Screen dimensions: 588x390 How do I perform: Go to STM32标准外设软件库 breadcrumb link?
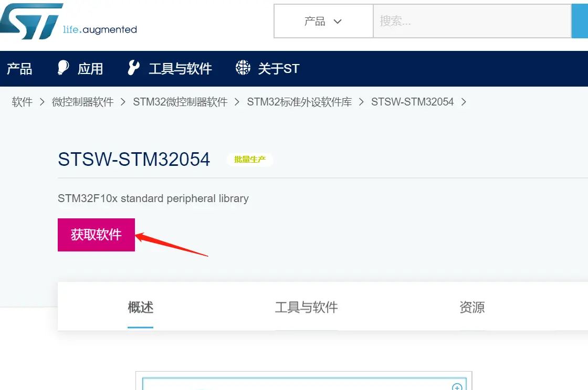pos(300,102)
